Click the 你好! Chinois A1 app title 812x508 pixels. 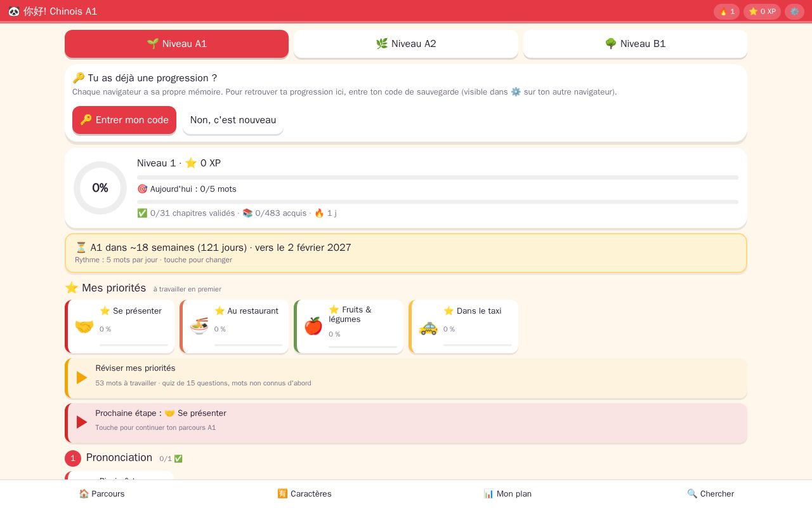tap(60, 11)
